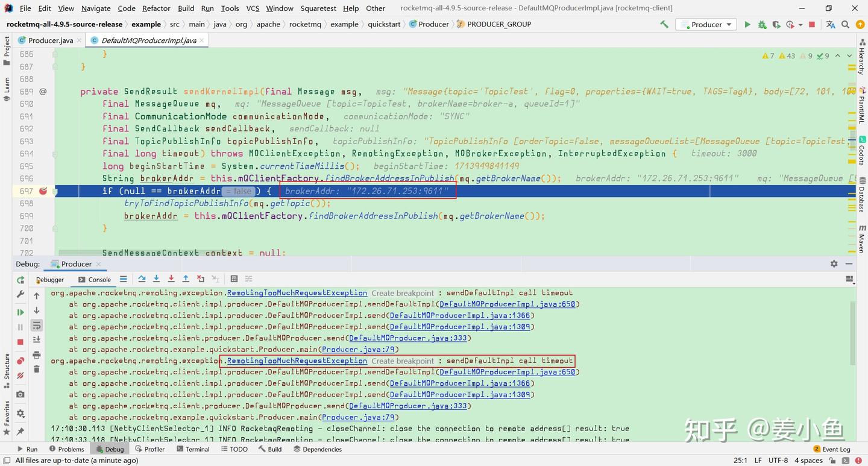Open the VCS menu
Viewport: 868px width, 466px height.
pos(253,8)
